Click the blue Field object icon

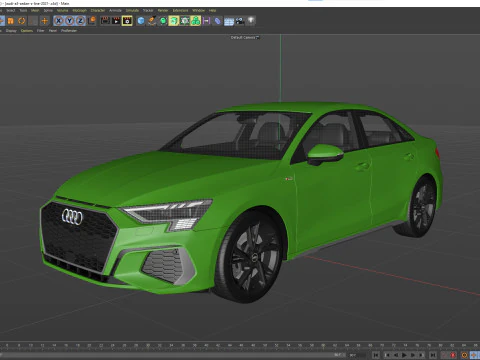pyautogui.click(x=217, y=21)
